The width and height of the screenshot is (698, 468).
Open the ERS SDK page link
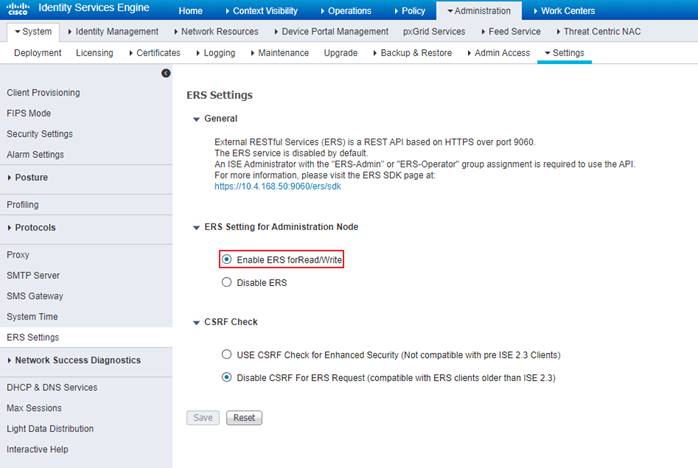[x=278, y=186]
